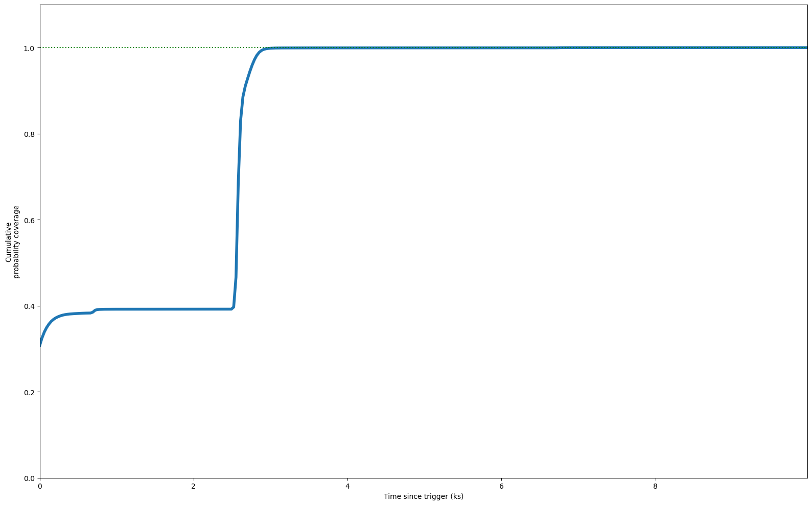The image size is (812, 505).
Task: Click the blue curve's starting point at the y-axis
Action: [40, 345]
